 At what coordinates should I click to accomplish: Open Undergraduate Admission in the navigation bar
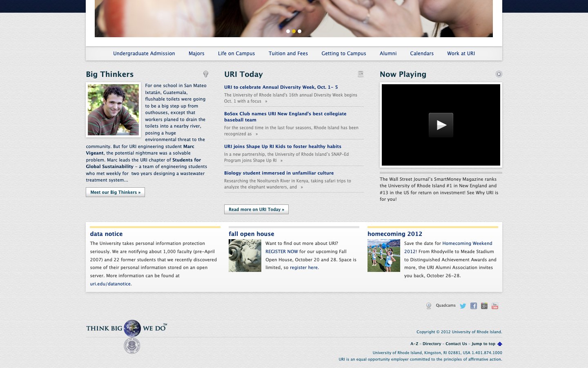coord(144,54)
